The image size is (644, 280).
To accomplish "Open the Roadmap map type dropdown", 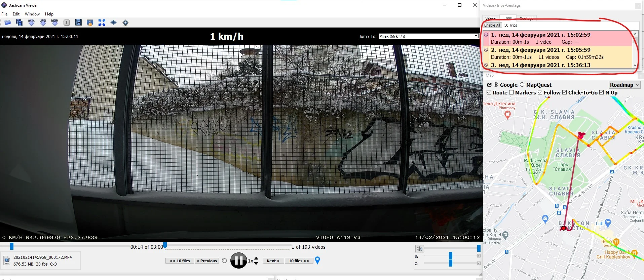I will [624, 85].
